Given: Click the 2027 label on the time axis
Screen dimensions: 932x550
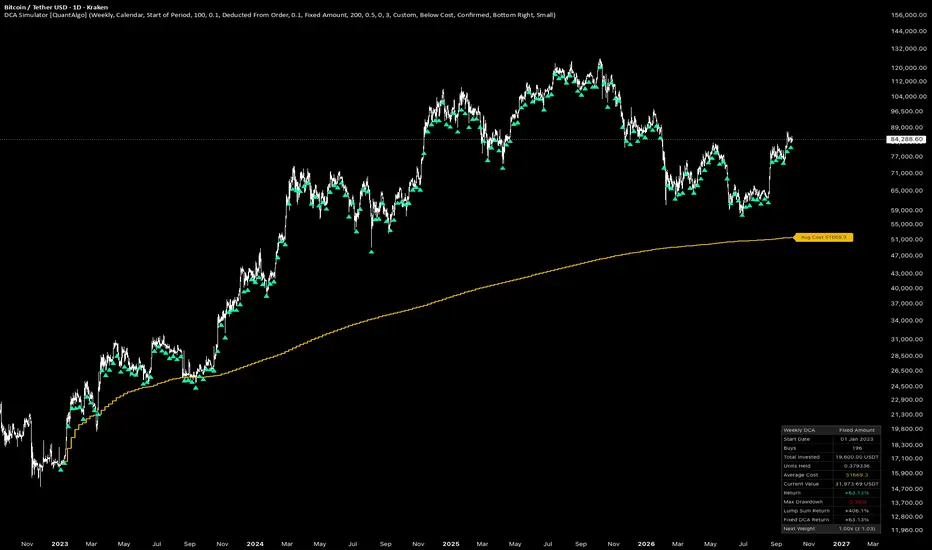Looking at the screenshot, I should pos(841,543).
